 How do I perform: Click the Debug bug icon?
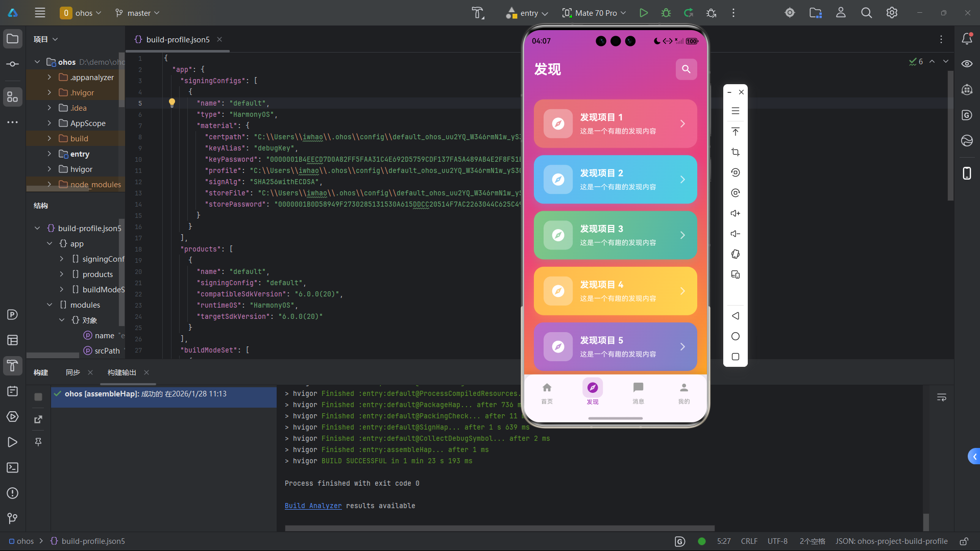(x=666, y=13)
